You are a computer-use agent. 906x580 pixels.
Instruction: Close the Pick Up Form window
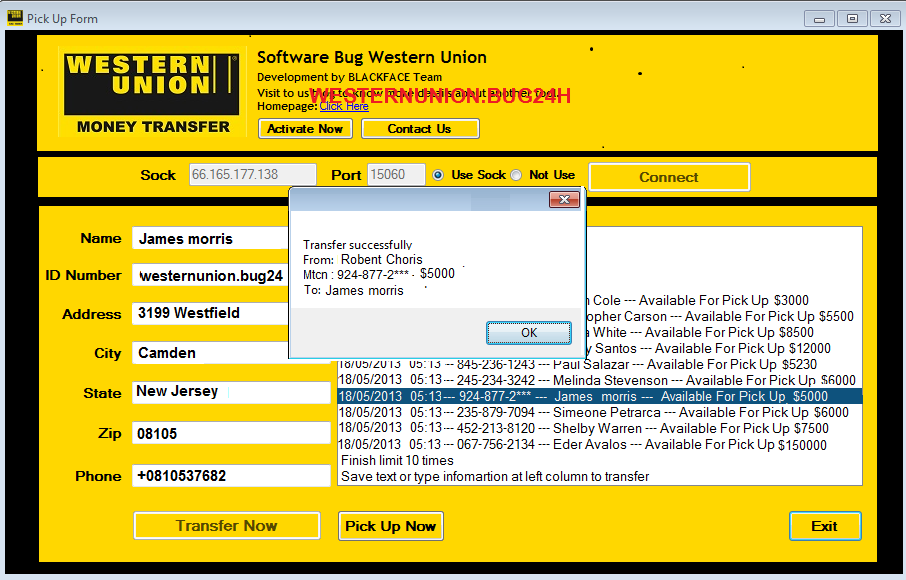[885, 18]
